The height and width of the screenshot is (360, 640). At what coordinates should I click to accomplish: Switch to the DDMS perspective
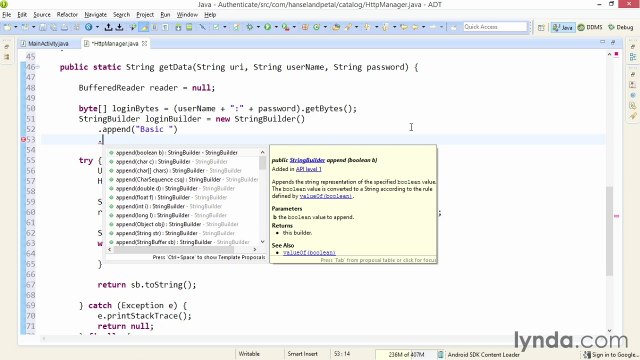coord(590,27)
